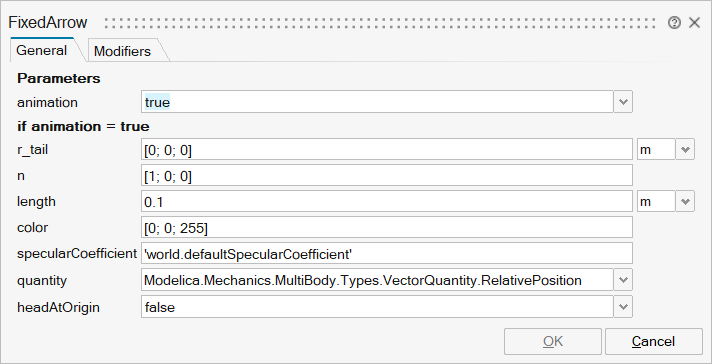Viewport: 712px width, 364px height.
Task: Open the r_tail unit dropdown arrow
Action: tap(685, 149)
